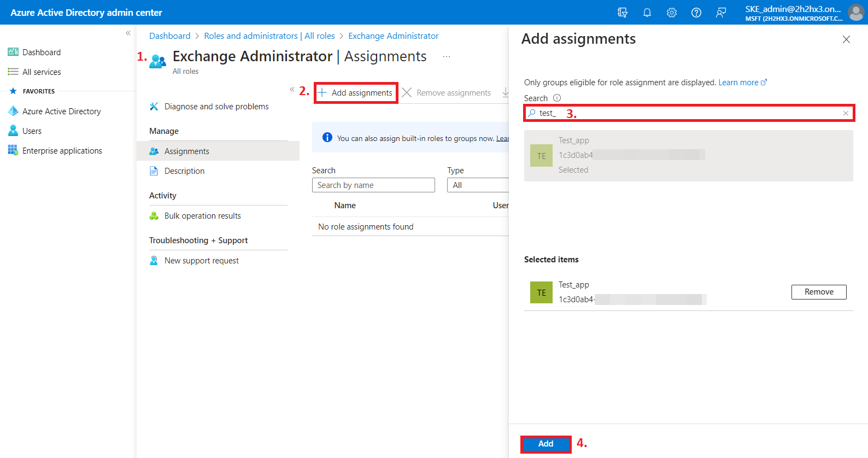
Task: Click the Add assignments toolbar button
Action: (x=356, y=93)
